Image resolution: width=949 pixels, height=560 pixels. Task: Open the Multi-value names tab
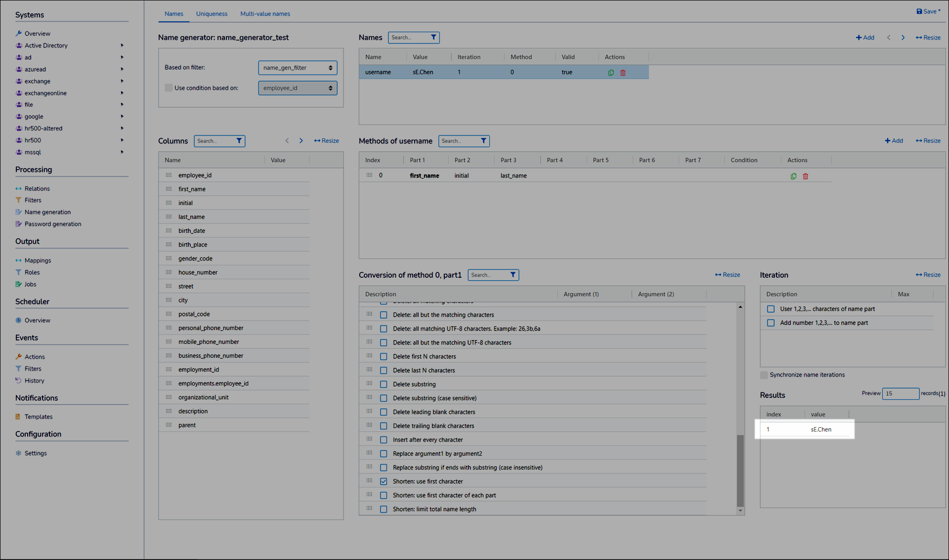click(265, 14)
